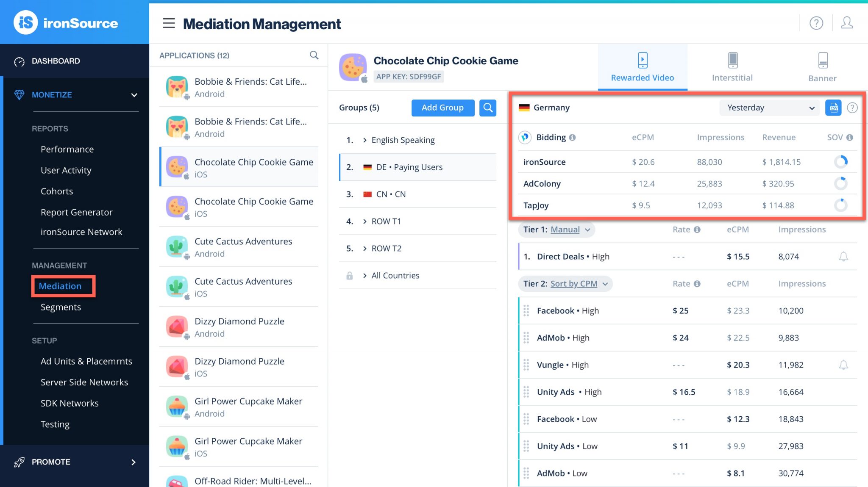The width and height of the screenshot is (868, 487).
Task: Click the bell icon for Direct Deals
Action: pos(843,256)
